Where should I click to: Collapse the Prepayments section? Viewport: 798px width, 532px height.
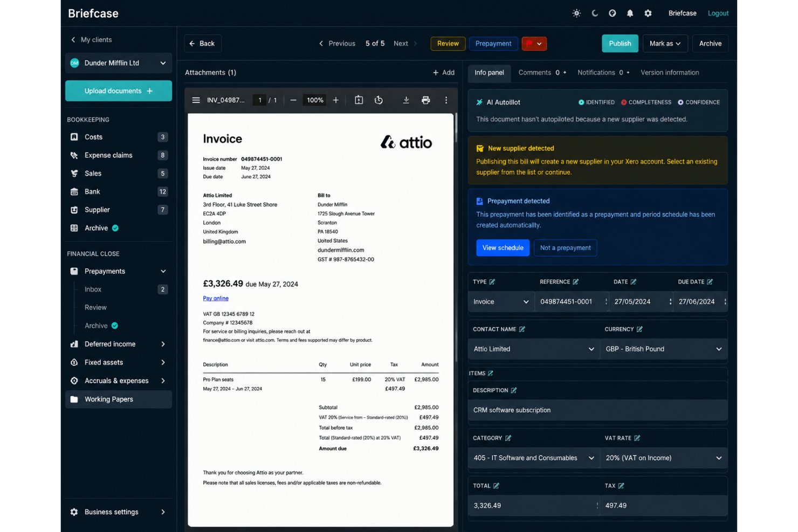tap(163, 272)
